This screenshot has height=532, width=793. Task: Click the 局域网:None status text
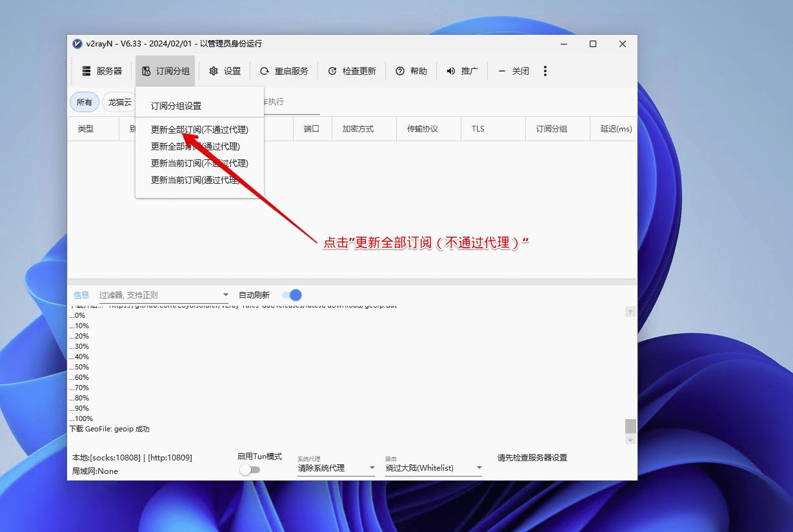(95, 471)
